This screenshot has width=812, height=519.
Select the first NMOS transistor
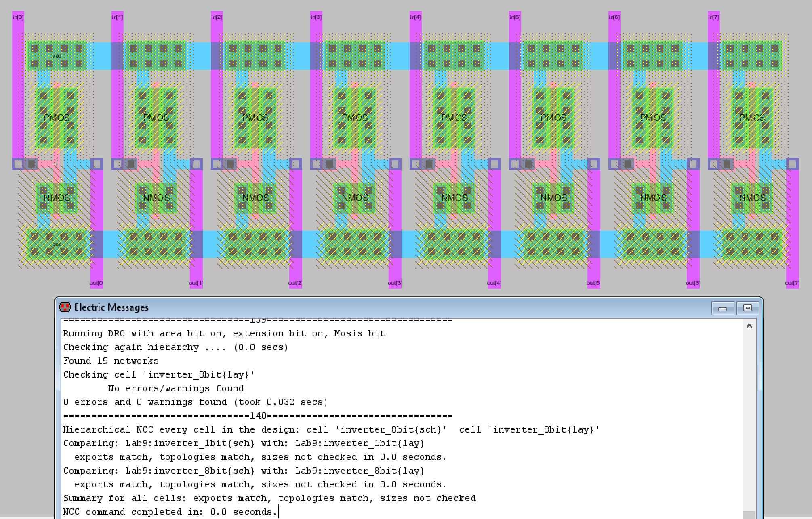(57, 198)
